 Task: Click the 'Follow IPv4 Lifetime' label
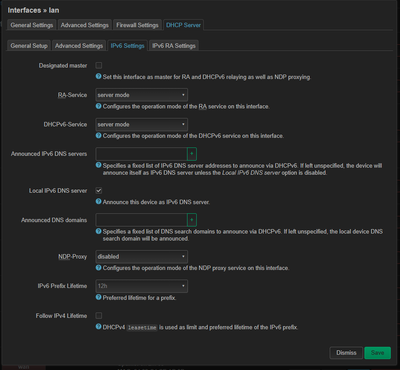[61, 316]
